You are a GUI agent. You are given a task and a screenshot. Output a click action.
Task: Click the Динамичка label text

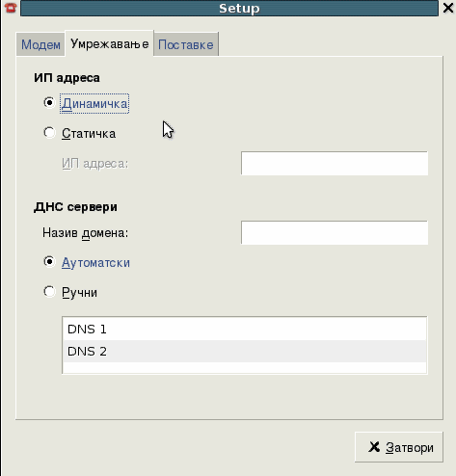pos(94,104)
